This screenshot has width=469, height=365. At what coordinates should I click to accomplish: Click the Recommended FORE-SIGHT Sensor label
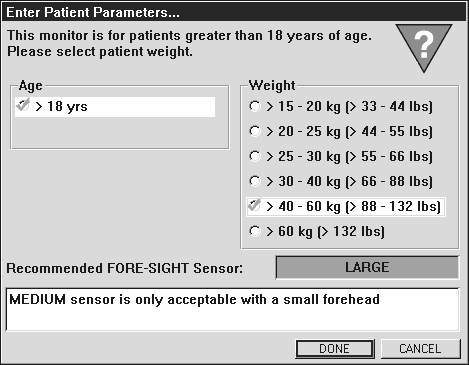(125, 268)
